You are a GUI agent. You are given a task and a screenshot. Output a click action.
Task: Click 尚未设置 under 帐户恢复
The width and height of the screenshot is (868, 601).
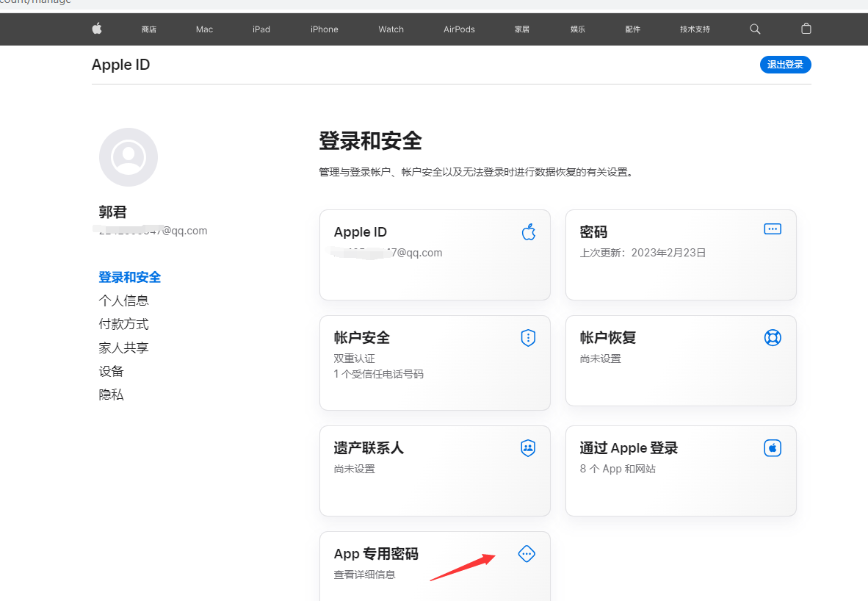600,359
